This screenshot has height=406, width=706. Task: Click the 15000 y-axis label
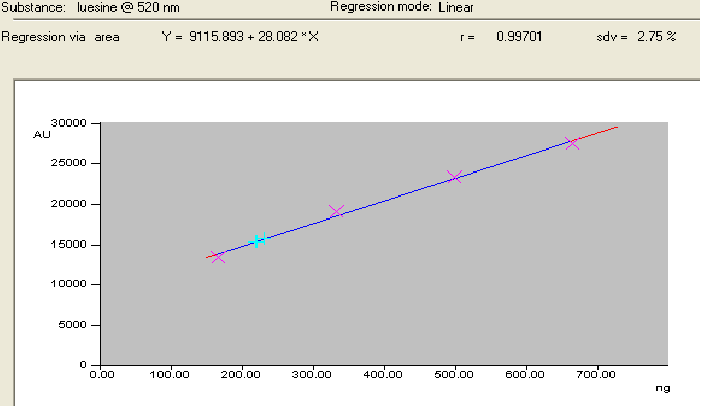(x=68, y=244)
